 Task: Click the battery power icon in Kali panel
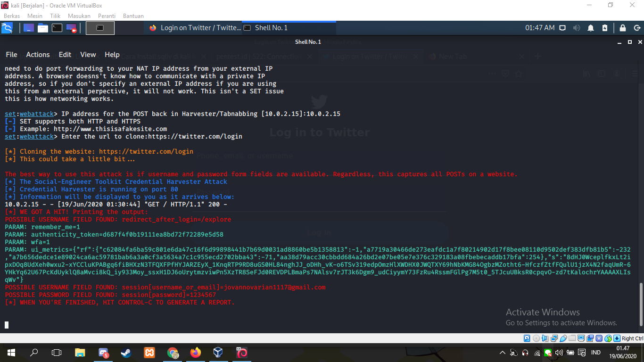pyautogui.click(x=605, y=28)
